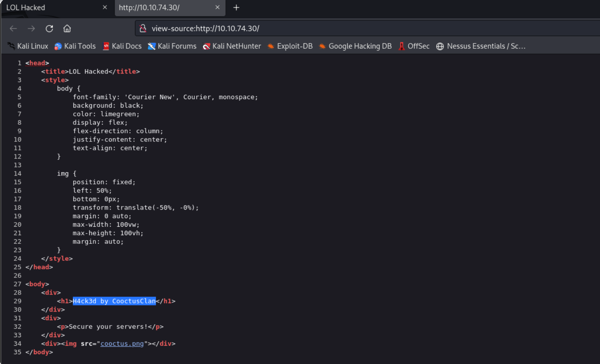Screen dimensions: 600x364
Task: Close the http://10.10.74.30/ tab
Action: coord(217,7)
